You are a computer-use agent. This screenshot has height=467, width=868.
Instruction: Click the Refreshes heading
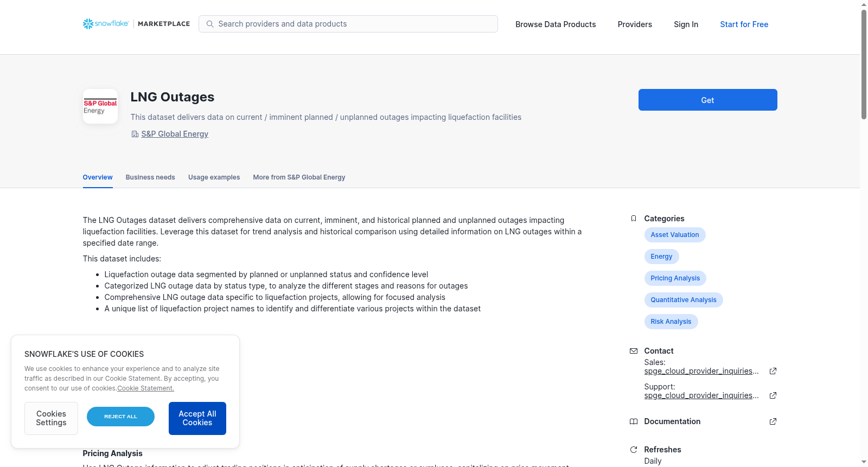click(662, 450)
